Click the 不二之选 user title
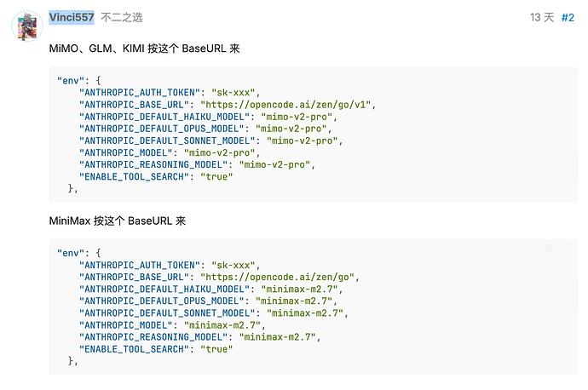588x390 pixels. (x=122, y=17)
